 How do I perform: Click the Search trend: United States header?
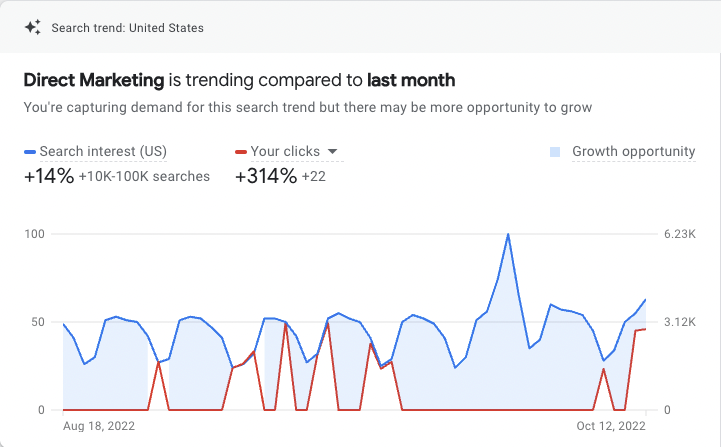coord(127,28)
